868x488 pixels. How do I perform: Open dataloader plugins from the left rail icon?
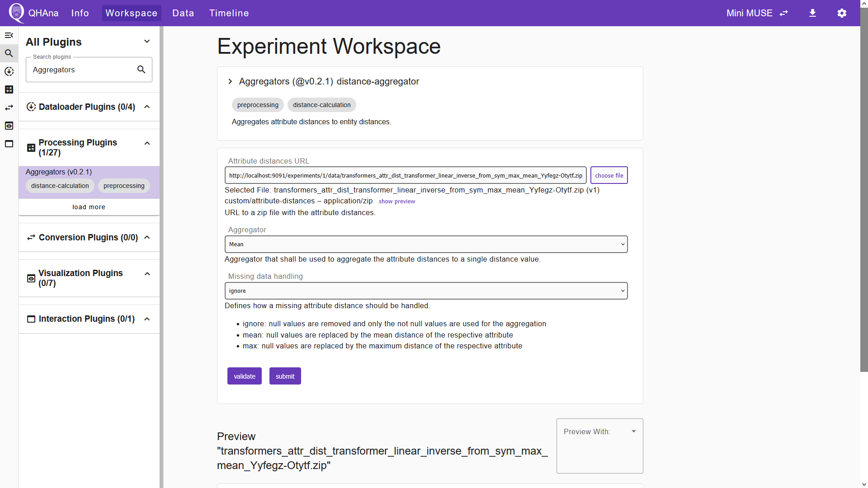tap(9, 71)
